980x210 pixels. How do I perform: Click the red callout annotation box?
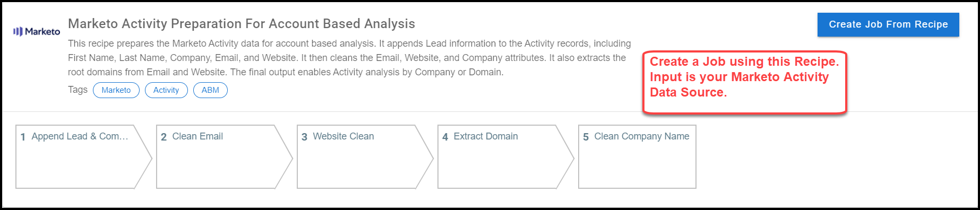744,82
